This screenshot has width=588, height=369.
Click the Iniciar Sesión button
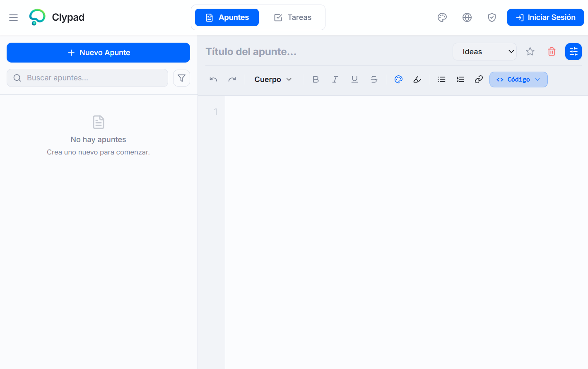click(x=545, y=17)
